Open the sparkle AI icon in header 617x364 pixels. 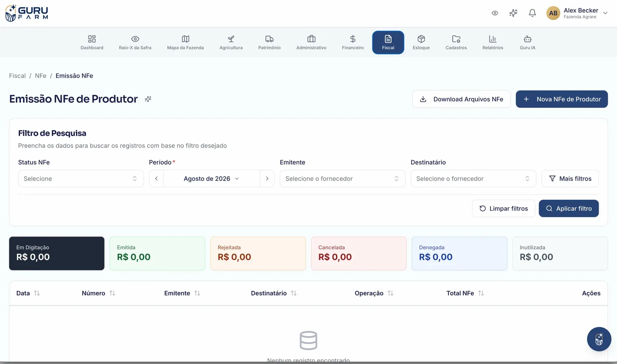pyautogui.click(x=513, y=13)
